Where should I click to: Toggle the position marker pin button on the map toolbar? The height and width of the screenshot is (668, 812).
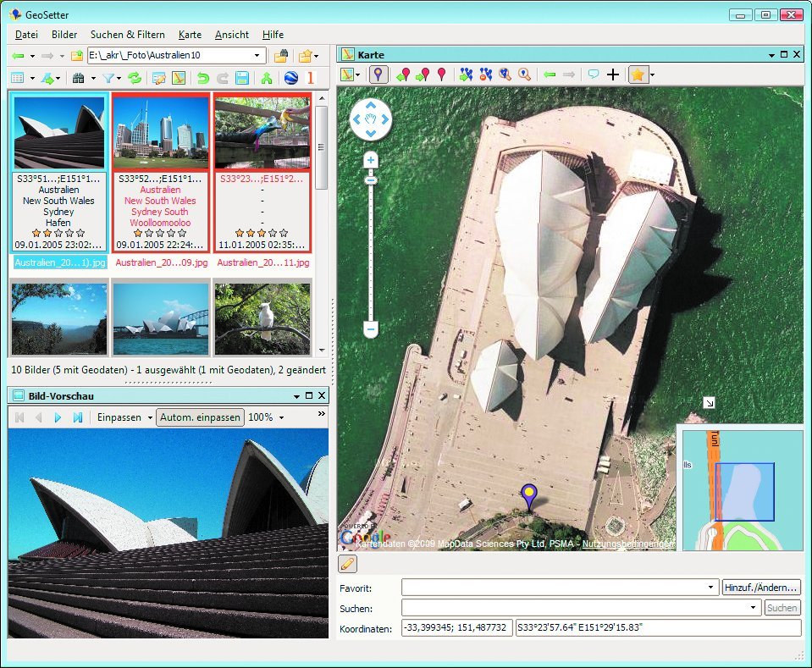[x=378, y=75]
